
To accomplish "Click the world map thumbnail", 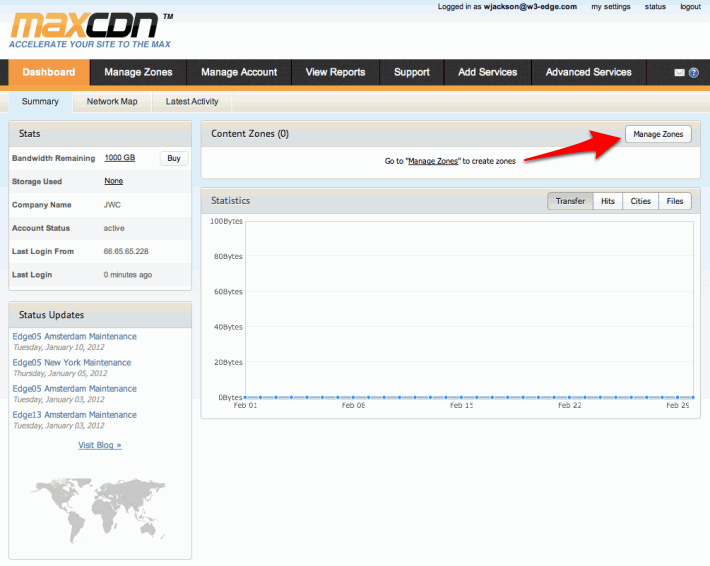I will (98, 510).
